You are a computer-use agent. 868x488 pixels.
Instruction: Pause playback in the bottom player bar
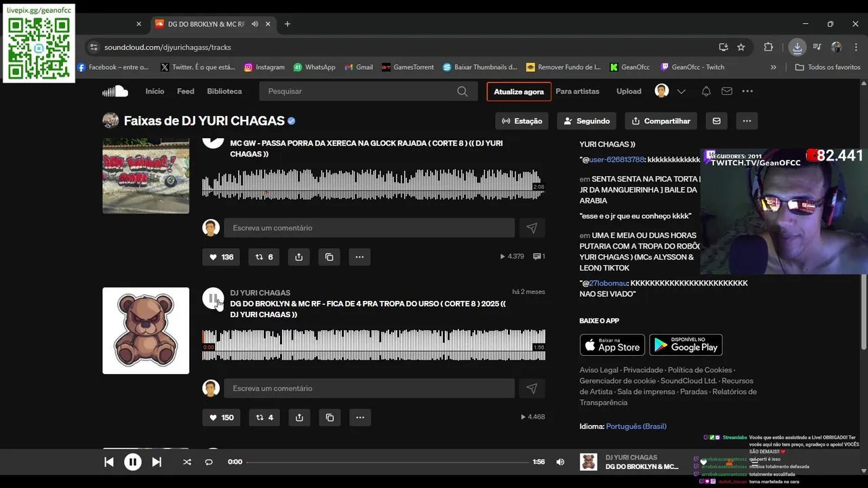tap(133, 462)
